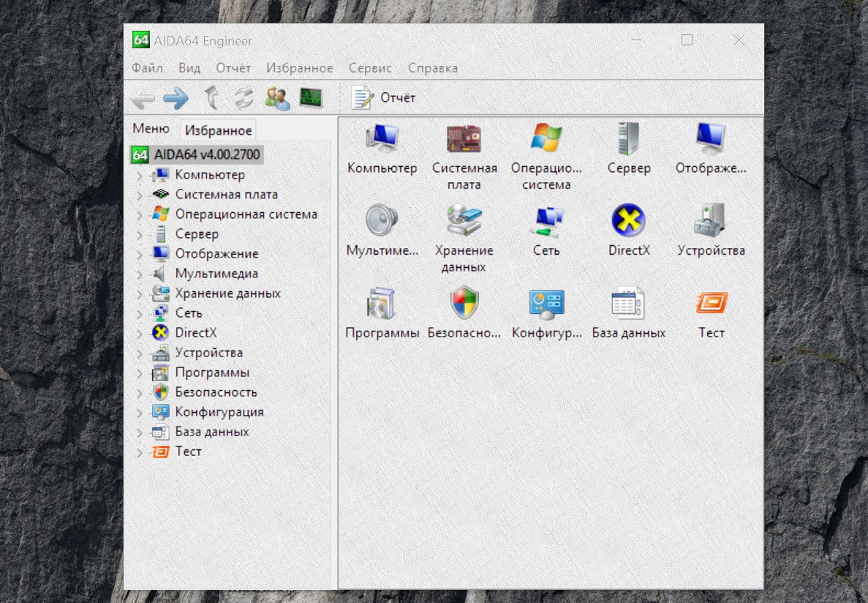
Task: Open the Файл menu
Action: (x=147, y=67)
